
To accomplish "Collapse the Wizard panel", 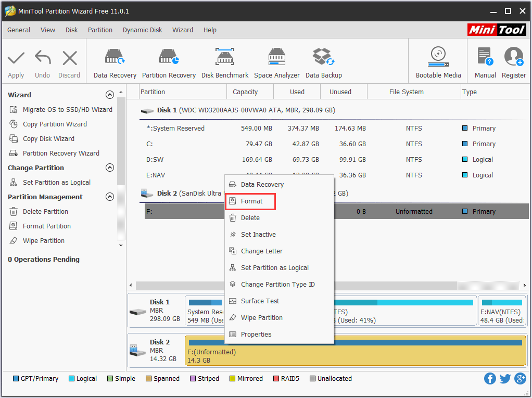I will click(x=110, y=95).
